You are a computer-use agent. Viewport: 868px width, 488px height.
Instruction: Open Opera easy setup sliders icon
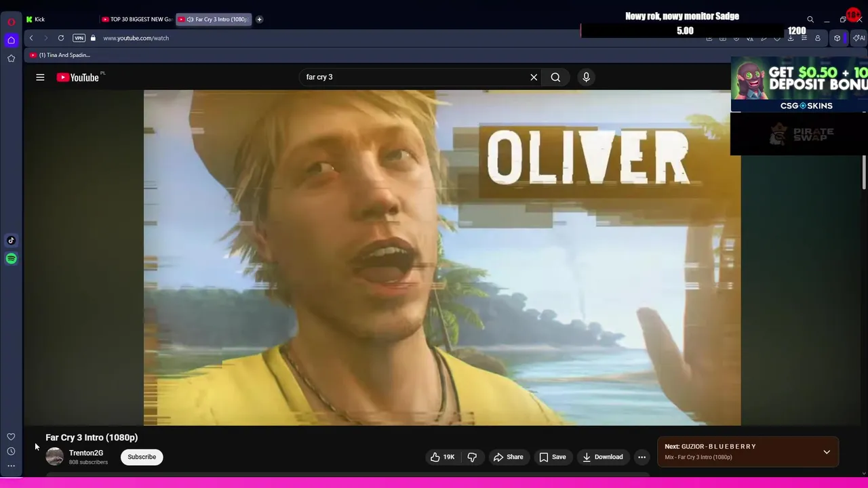click(804, 38)
